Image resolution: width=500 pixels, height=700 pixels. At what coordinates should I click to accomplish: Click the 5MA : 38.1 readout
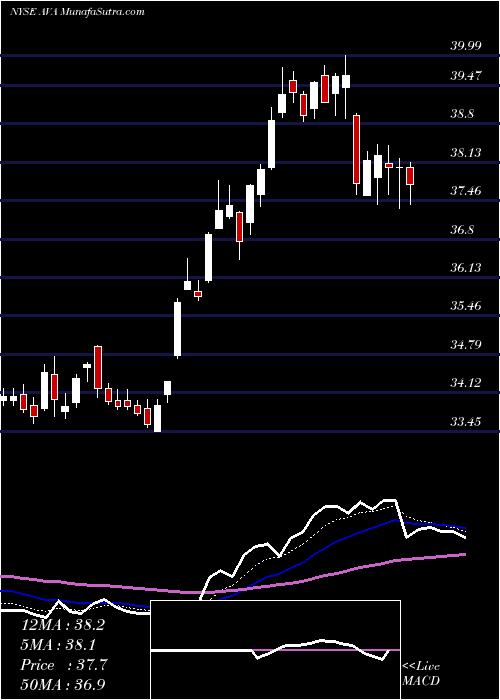click(59, 645)
